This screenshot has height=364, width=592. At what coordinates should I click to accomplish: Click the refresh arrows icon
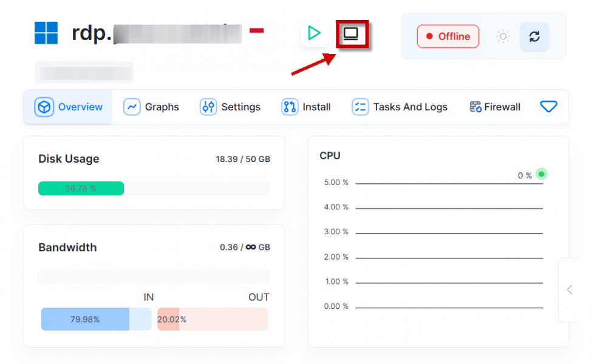[x=534, y=36]
